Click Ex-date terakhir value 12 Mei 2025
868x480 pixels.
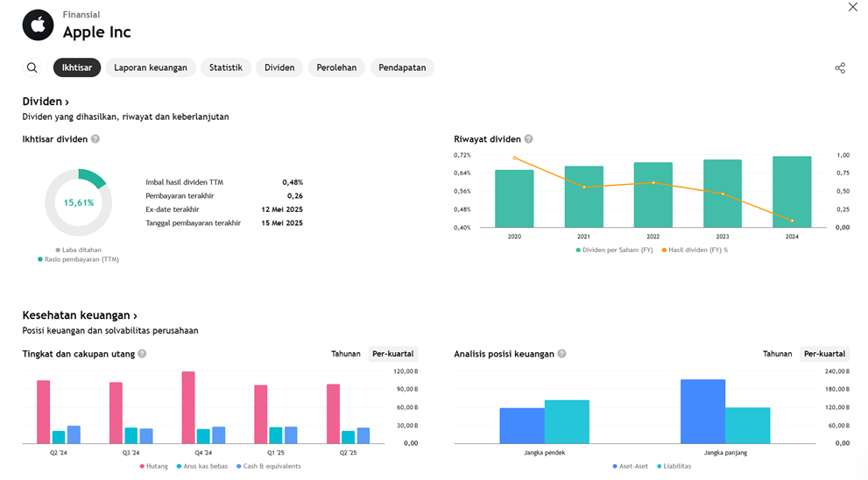(282, 209)
